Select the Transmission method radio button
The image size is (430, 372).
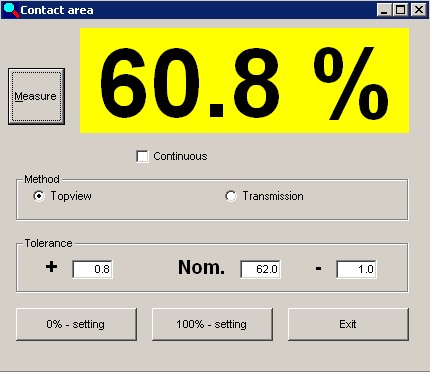(231, 196)
